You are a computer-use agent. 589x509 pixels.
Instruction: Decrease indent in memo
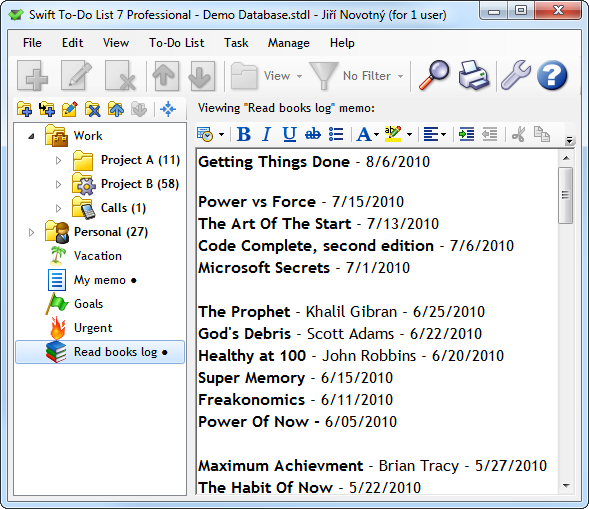[x=489, y=134]
